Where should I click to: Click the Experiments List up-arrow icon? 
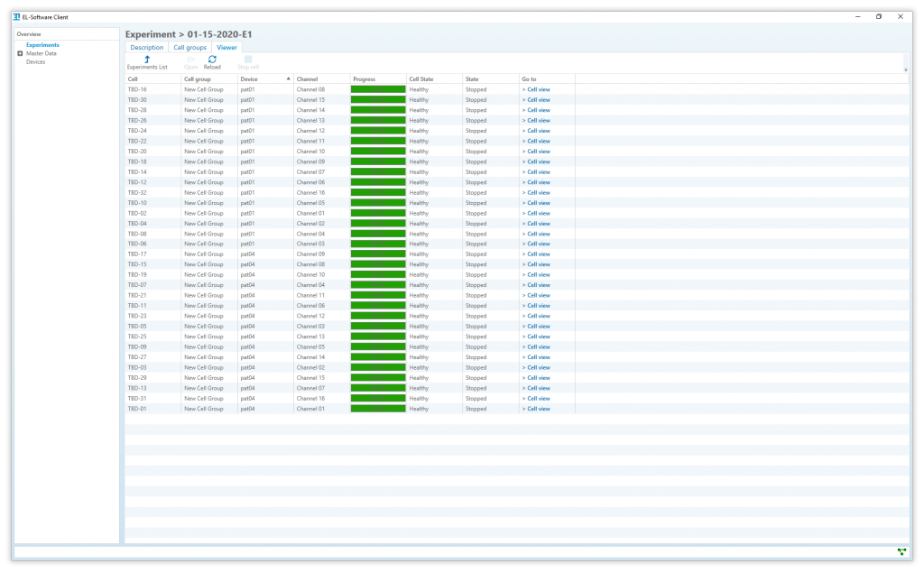click(x=147, y=59)
